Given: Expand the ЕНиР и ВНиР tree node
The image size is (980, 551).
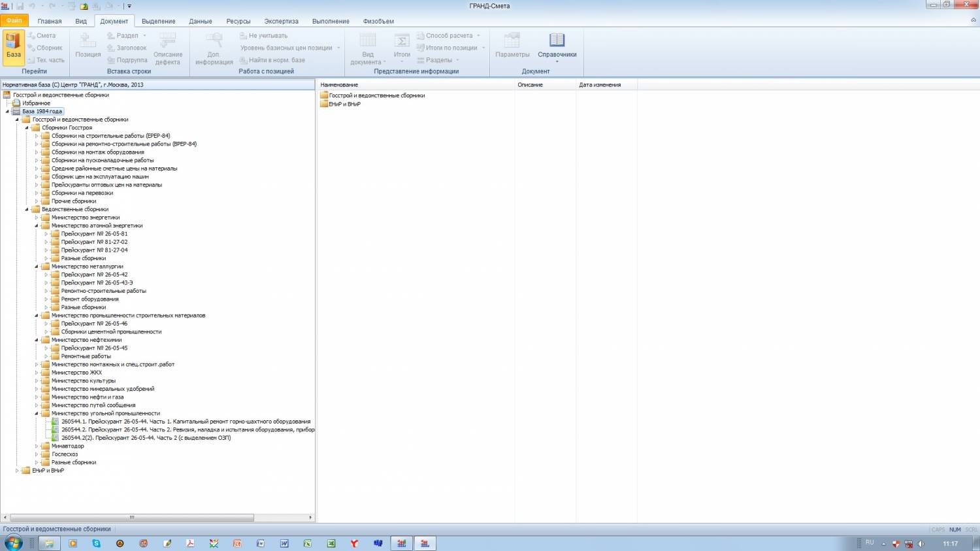Looking at the screenshot, I should 18,471.
